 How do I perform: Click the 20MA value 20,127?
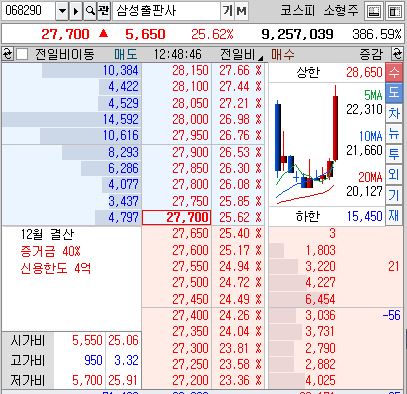[364, 191]
